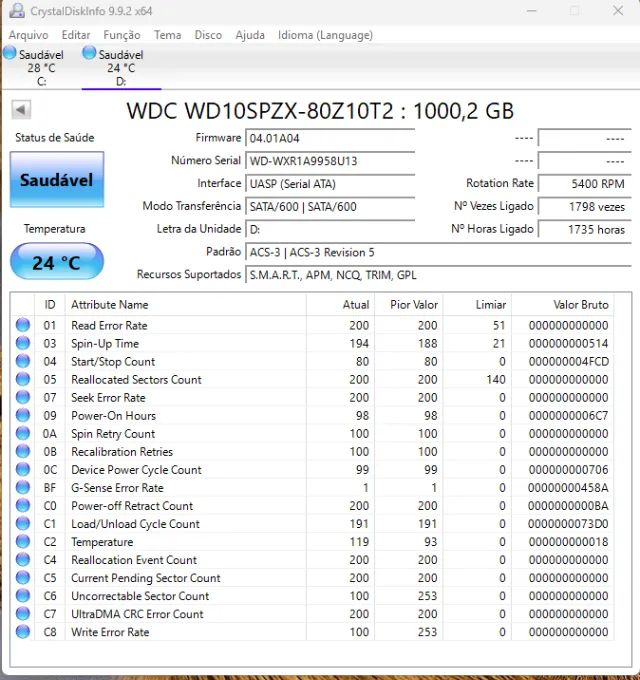Click the G-Sense Error Rate attribute name
Screen dimensions: 640x680
[118, 488]
